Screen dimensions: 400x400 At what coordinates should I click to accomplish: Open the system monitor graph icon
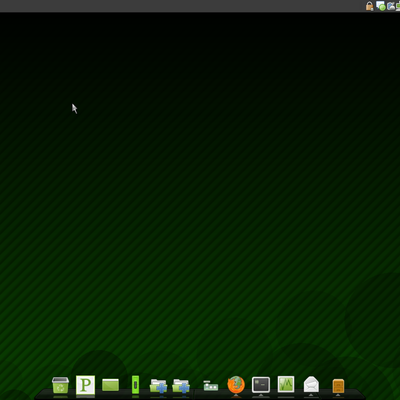286,384
